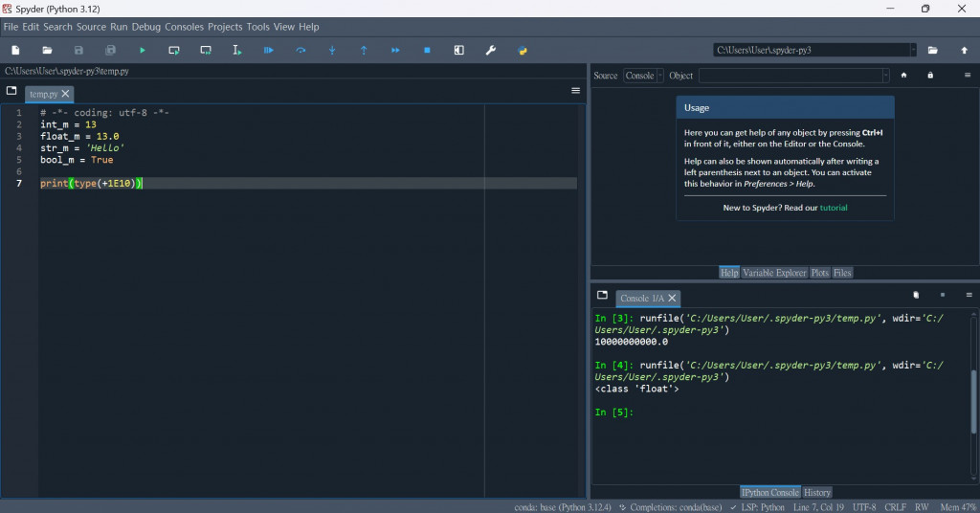
Task: Click the green Run file button
Action: pyautogui.click(x=143, y=50)
